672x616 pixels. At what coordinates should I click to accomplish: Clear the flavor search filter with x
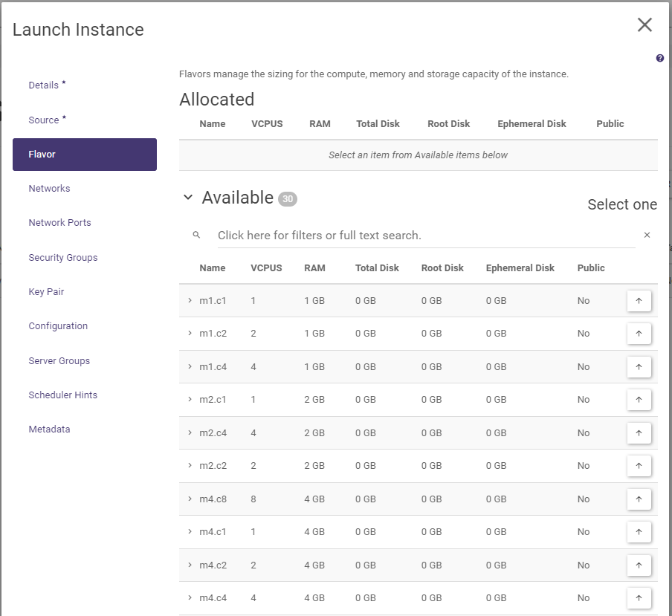647,235
